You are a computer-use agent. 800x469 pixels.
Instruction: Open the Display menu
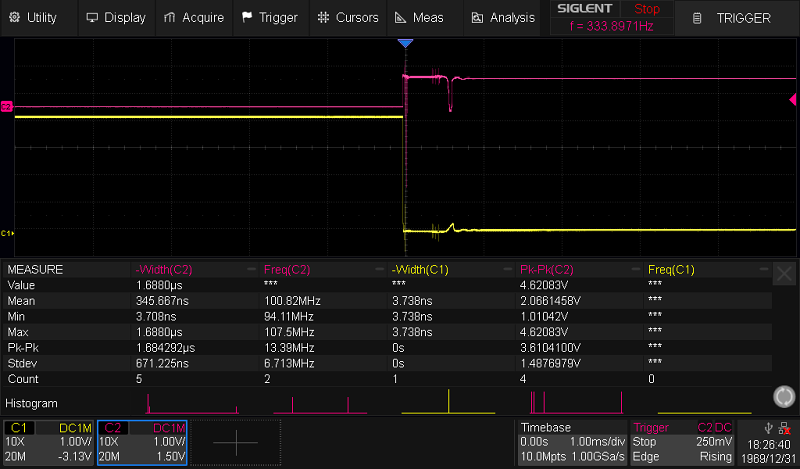(116, 17)
